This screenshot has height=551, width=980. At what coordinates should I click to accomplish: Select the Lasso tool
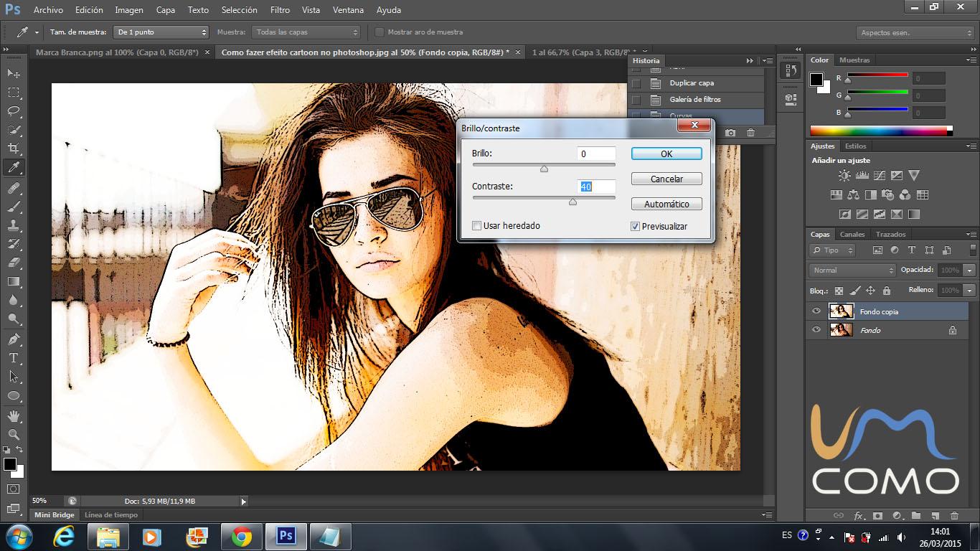click(14, 111)
